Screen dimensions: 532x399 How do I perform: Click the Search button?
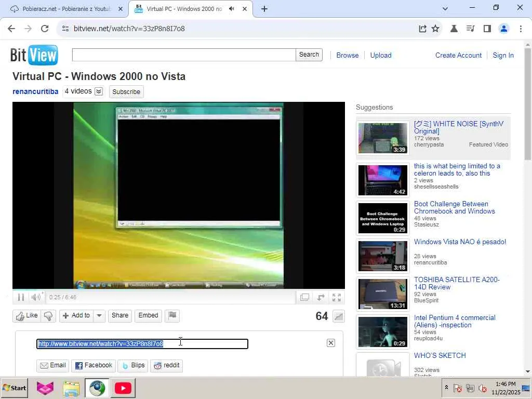click(309, 55)
